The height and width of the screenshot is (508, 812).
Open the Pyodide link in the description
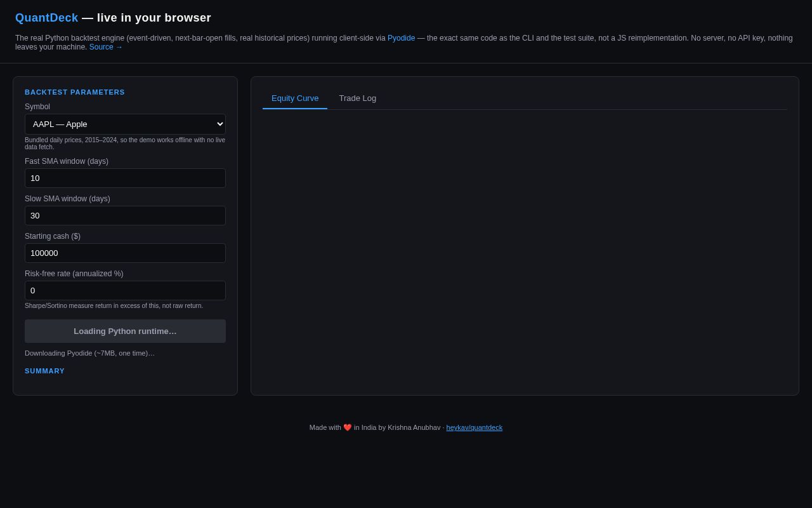point(402,38)
